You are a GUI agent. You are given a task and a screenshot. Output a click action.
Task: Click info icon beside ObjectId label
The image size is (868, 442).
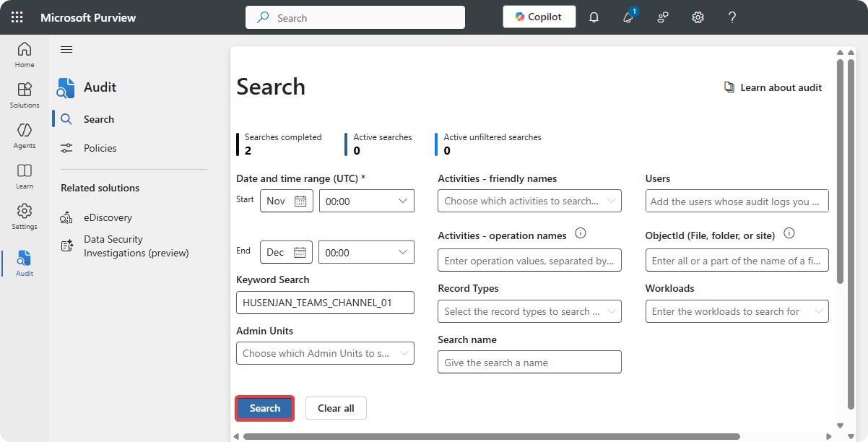(x=789, y=234)
